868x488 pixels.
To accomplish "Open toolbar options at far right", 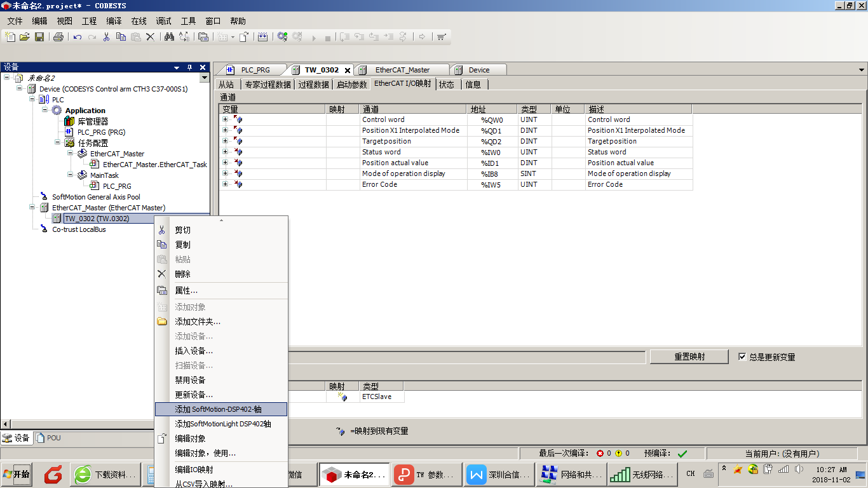I will 442,37.
